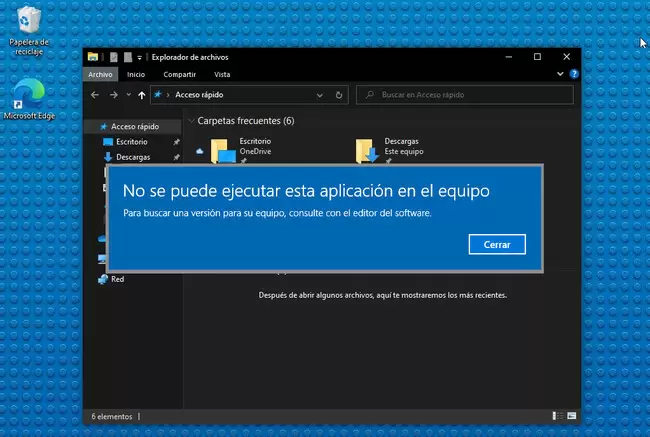
Task: Open the Archivo ribbon tab
Action: (x=100, y=75)
